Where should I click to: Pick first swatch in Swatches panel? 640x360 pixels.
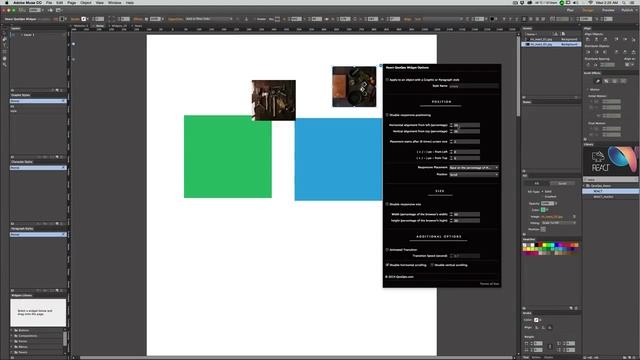tap(524, 245)
